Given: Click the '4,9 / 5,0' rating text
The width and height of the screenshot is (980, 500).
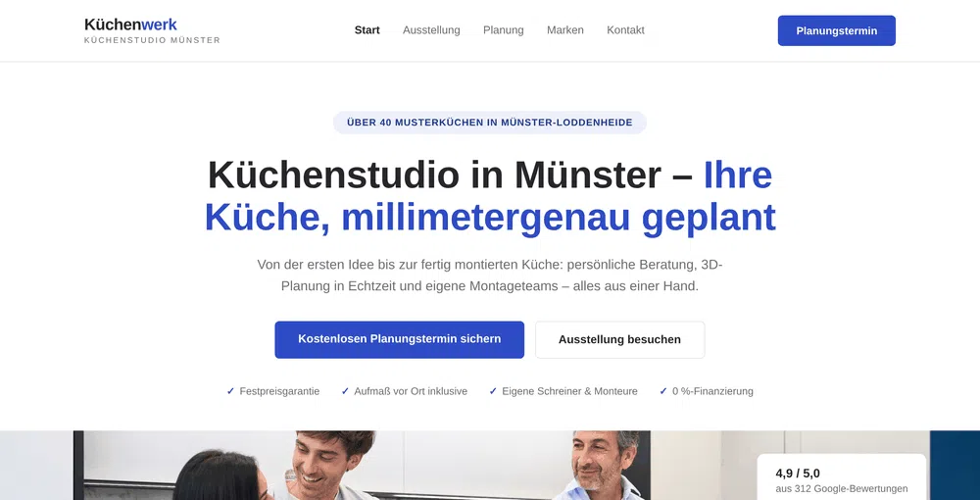Looking at the screenshot, I should coord(798,474).
